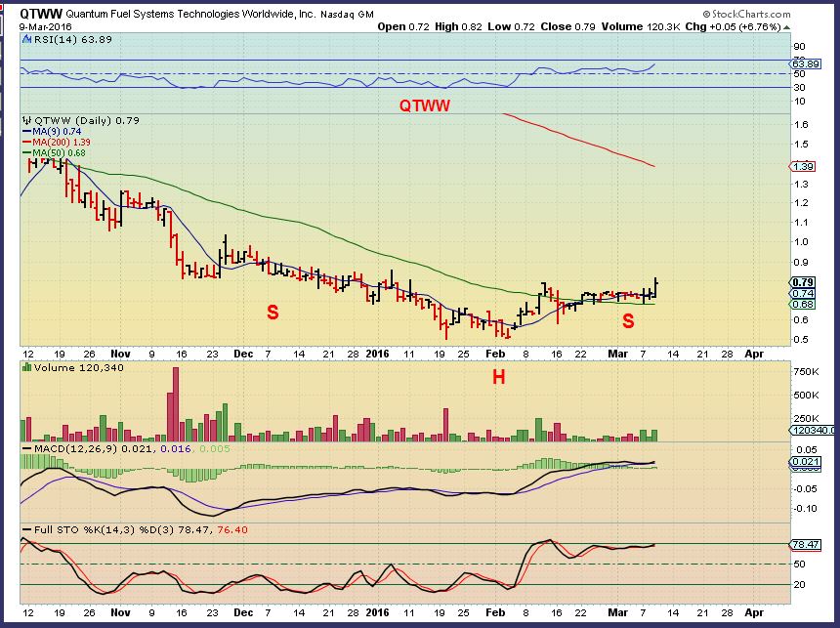Click the 2016 label on the price panel's date axis

click(377, 355)
